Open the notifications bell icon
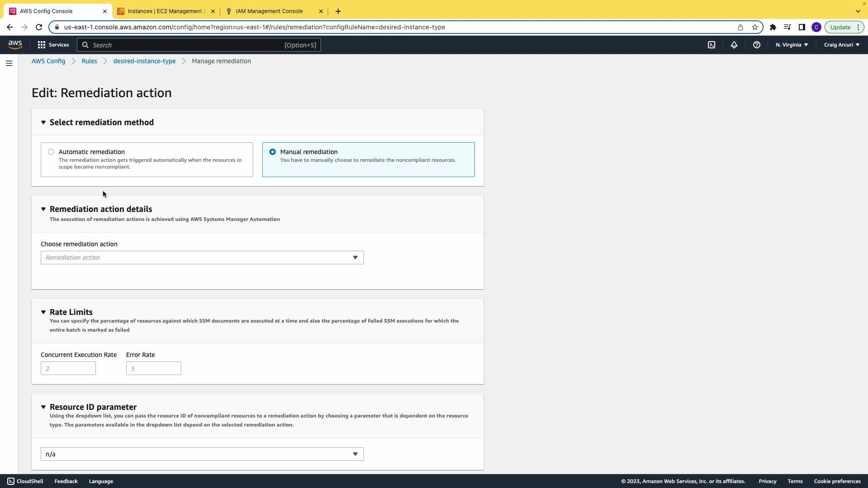 pyautogui.click(x=734, y=45)
